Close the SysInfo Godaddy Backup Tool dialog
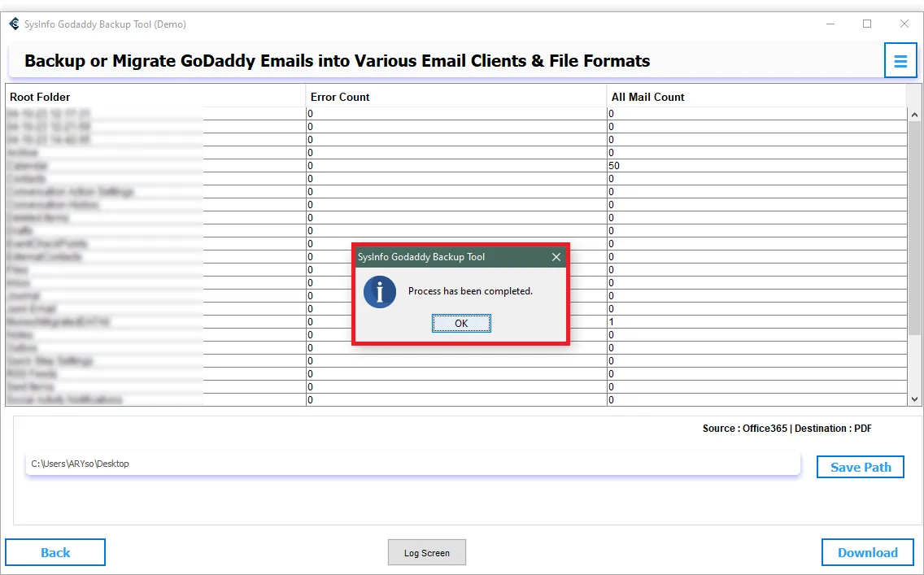924x575 pixels. pos(556,257)
